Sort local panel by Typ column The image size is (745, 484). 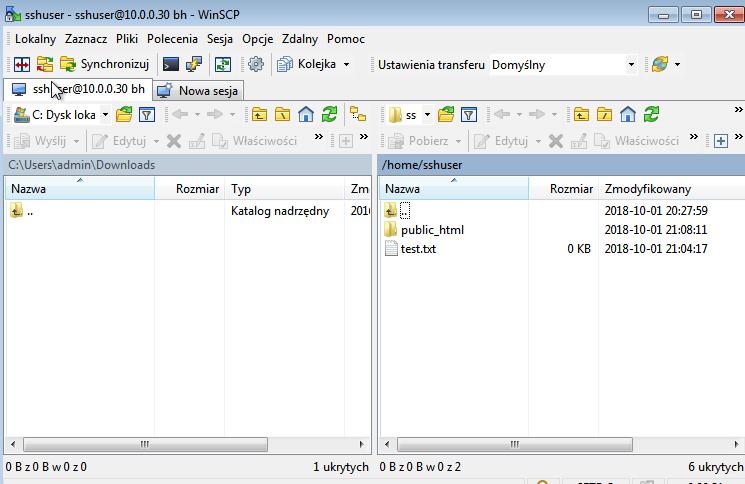click(285, 189)
